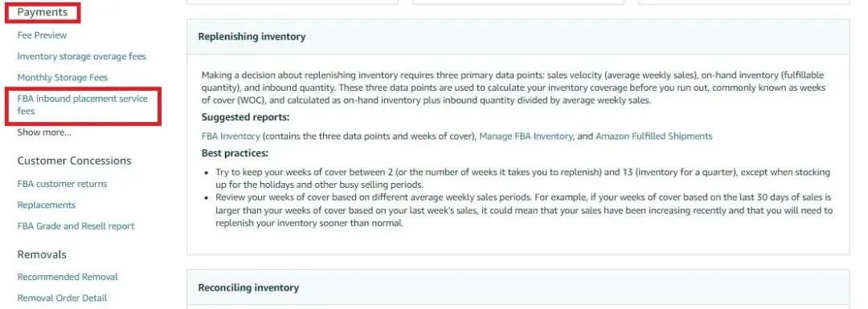
Task: Open the Fee Preview report link
Action: [x=42, y=35]
